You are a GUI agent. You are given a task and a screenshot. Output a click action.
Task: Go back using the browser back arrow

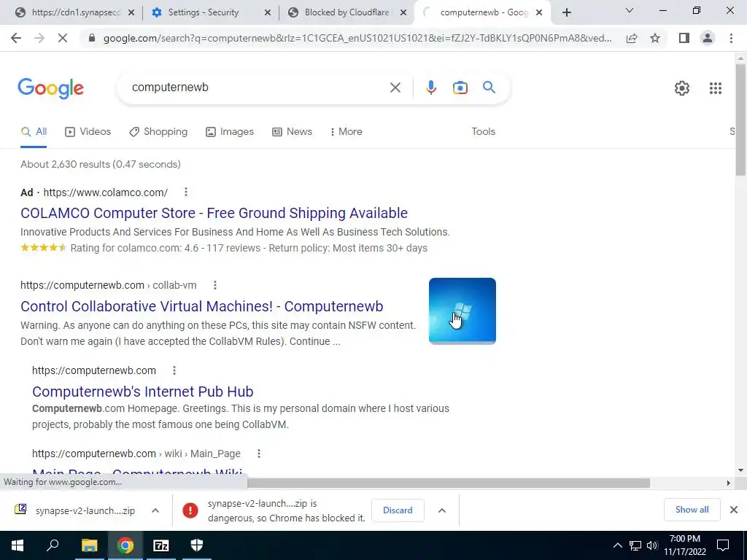[x=16, y=38]
